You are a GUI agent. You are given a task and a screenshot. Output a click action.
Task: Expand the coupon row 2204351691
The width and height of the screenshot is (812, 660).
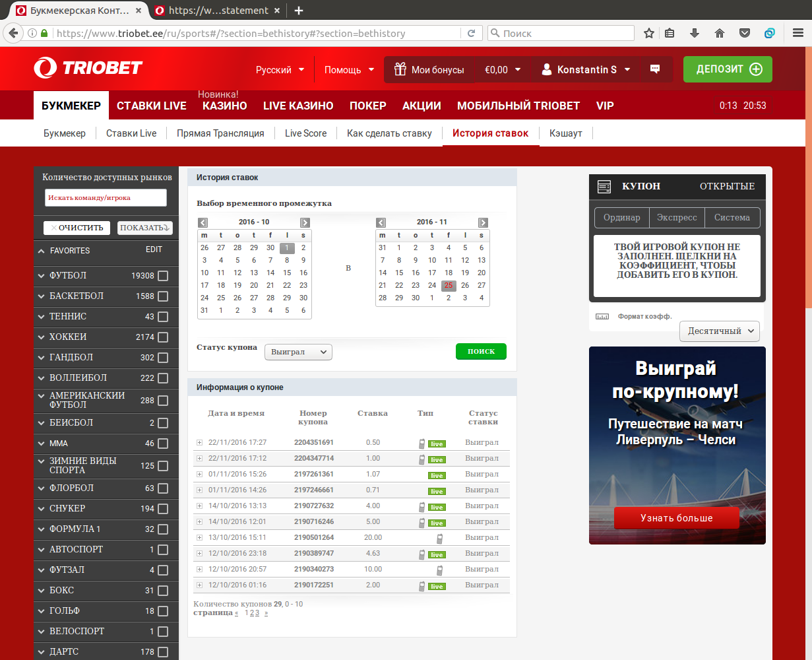tap(199, 442)
